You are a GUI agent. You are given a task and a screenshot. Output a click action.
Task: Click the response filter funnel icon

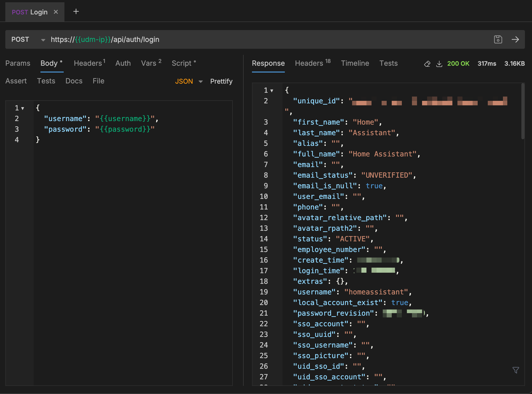[x=516, y=370]
